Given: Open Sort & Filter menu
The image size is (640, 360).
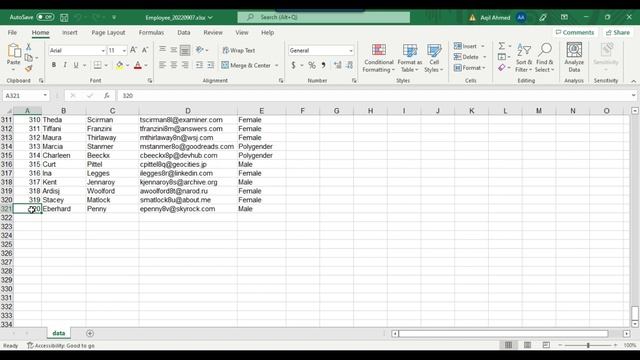Looking at the screenshot, I should [524, 58].
